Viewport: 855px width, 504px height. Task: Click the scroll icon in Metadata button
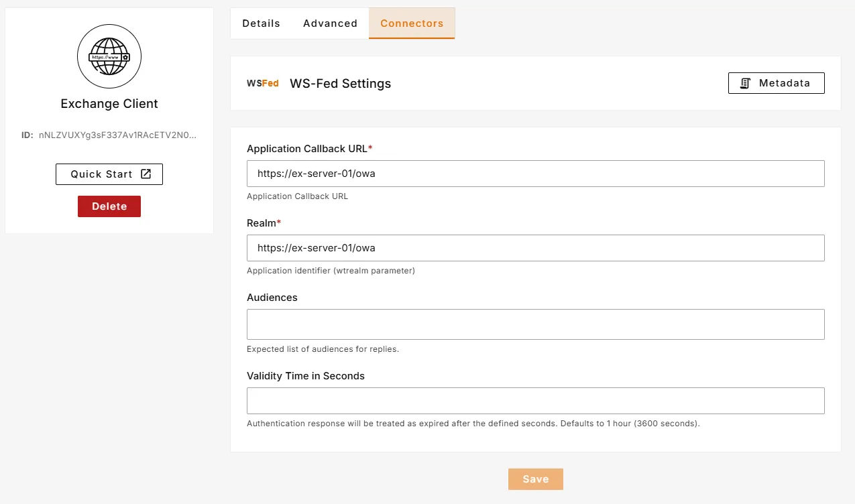745,83
